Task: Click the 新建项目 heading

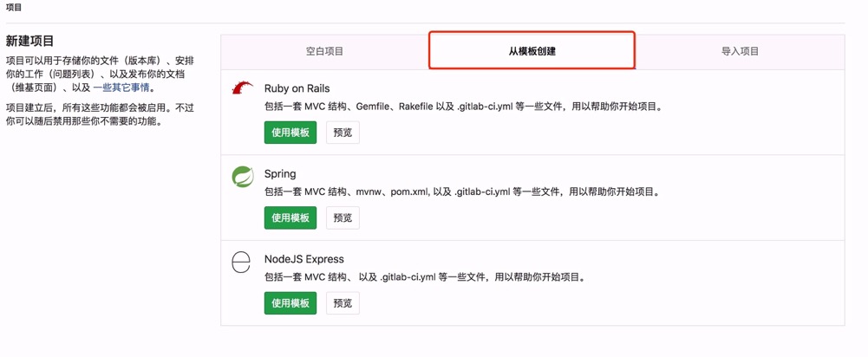Action: point(29,42)
